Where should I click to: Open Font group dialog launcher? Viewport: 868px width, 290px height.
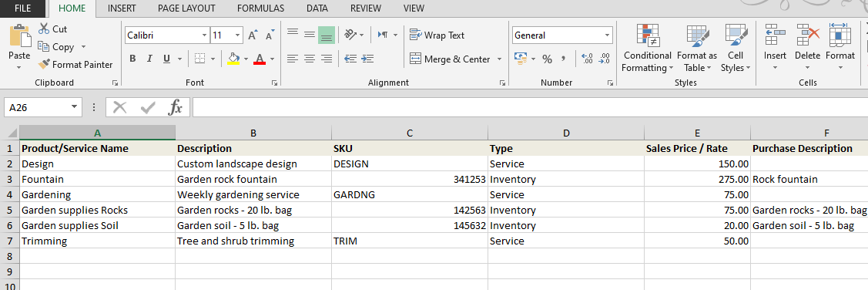274,83
